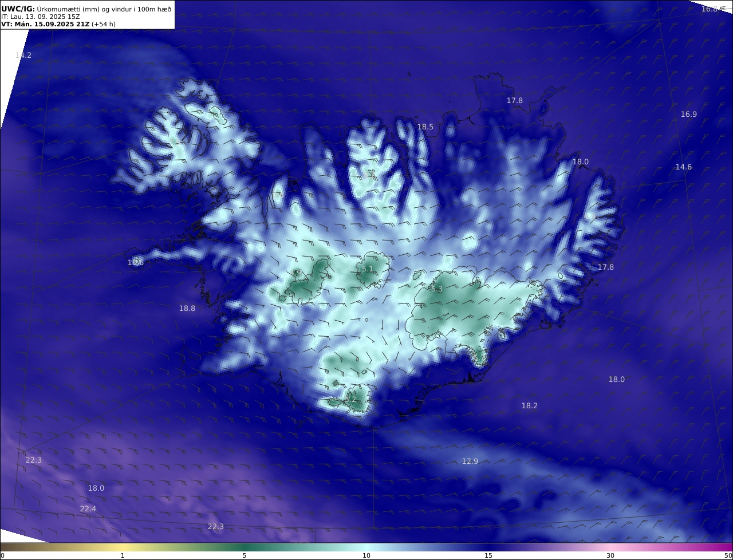This screenshot has width=733, height=560.
Task: Select the 16.9 value label over the sea
Action: (689, 114)
